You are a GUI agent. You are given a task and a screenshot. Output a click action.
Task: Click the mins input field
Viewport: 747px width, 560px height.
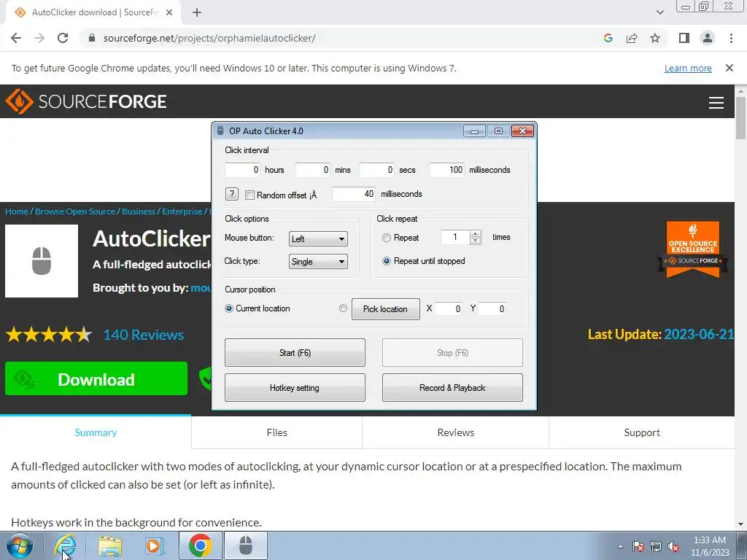312,170
